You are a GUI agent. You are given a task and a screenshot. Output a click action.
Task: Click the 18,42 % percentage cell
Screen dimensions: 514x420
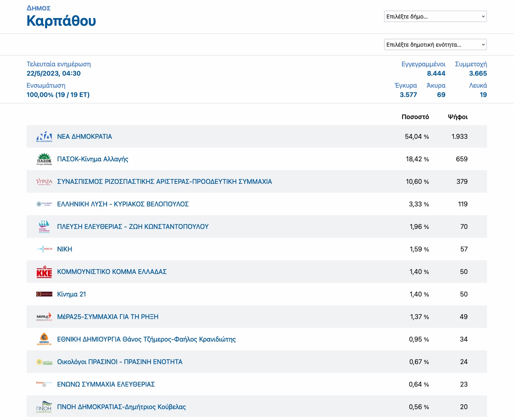pyautogui.click(x=417, y=159)
